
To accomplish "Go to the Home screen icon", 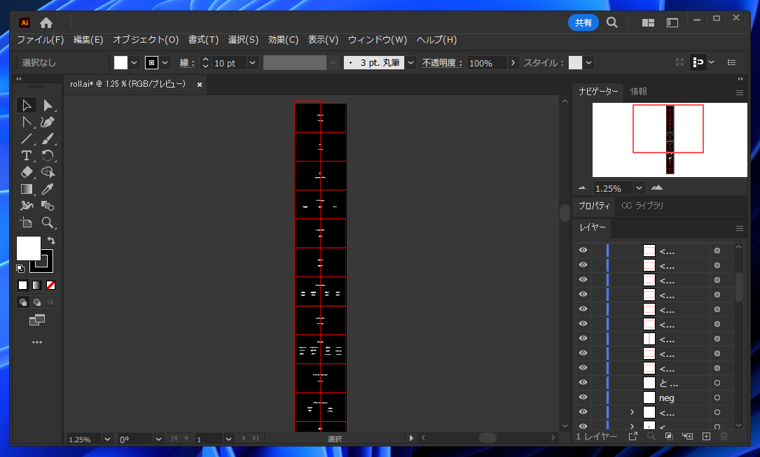I will pyautogui.click(x=46, y=23).
